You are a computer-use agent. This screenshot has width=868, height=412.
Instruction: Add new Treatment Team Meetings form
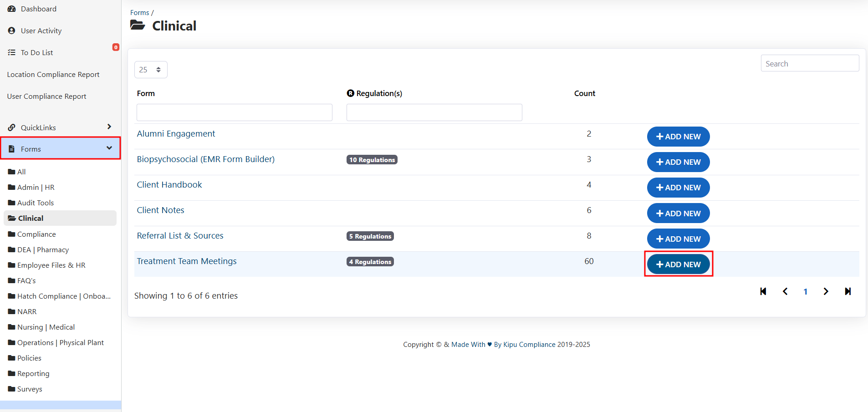tap(678, 264)
